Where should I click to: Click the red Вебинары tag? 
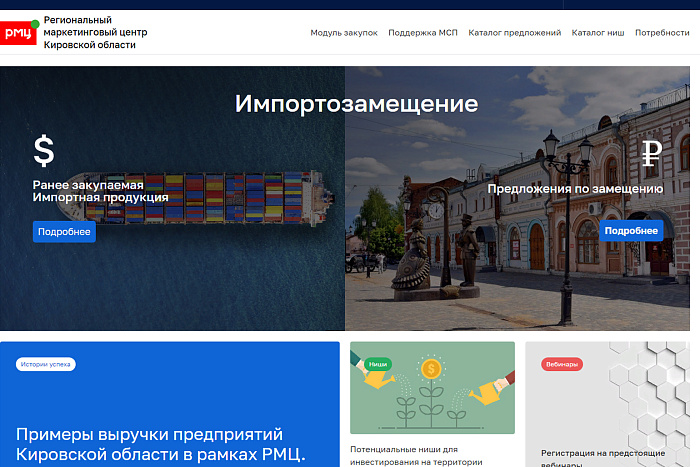(562, 364)
